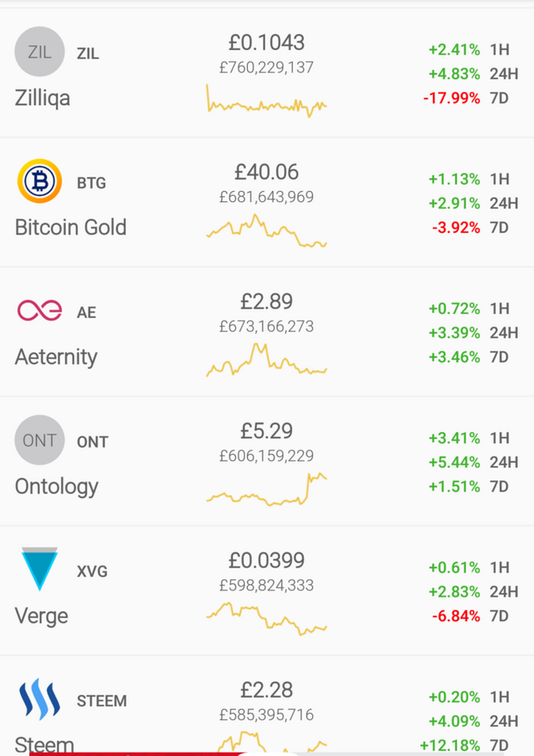View the Bitcoin Gold sparkline chart
The height and width of the screenshot is (756, 534).
(266, 231)
